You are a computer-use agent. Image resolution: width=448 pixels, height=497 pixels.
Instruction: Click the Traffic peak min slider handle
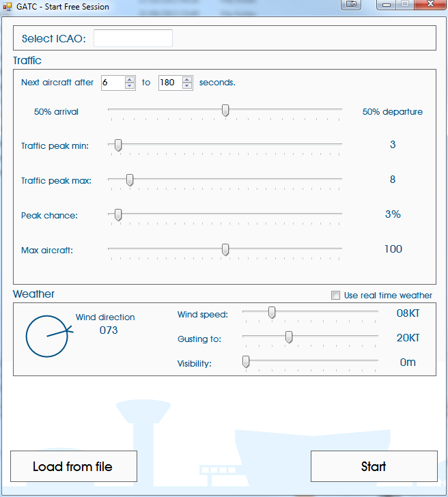(118, 145)
